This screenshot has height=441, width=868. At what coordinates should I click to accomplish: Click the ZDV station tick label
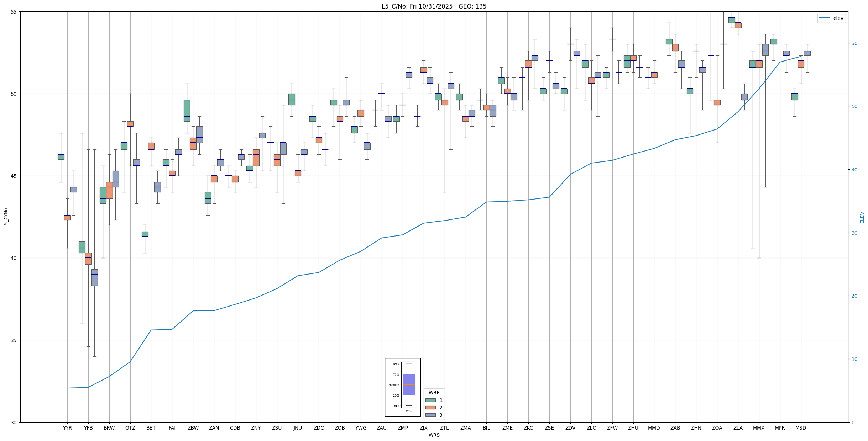point(570,428)
